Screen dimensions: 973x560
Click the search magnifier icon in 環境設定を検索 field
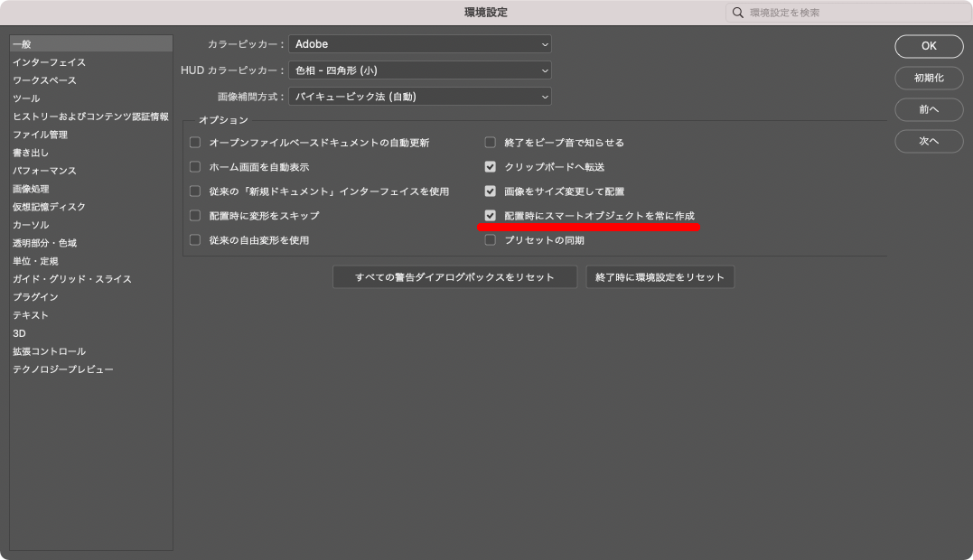pos(737,12)
